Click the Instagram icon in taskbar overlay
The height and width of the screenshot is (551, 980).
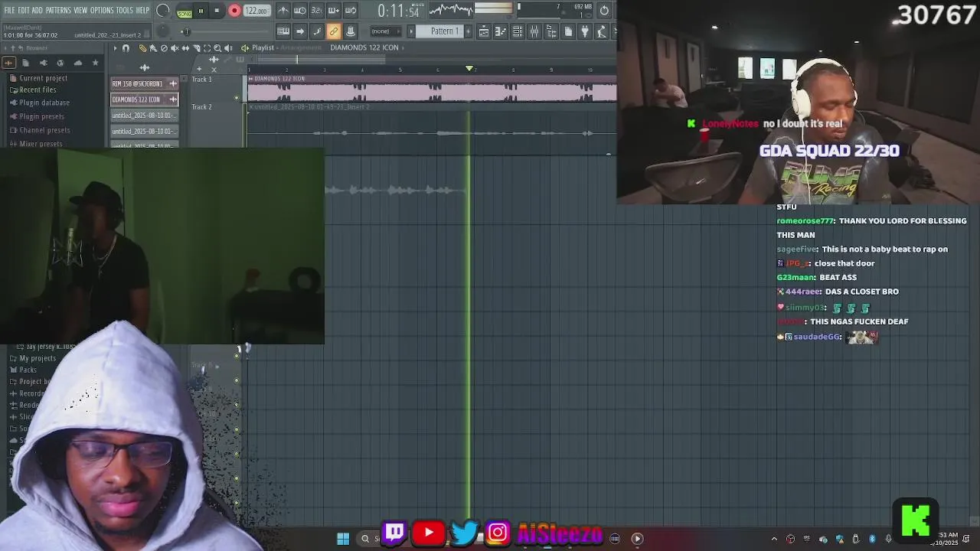point(497,533)
